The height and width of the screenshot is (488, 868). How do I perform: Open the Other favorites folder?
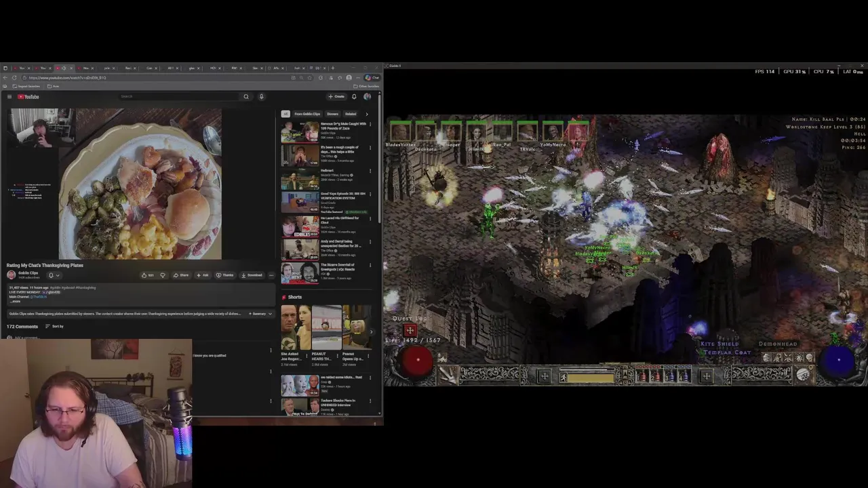click(366, 86)
